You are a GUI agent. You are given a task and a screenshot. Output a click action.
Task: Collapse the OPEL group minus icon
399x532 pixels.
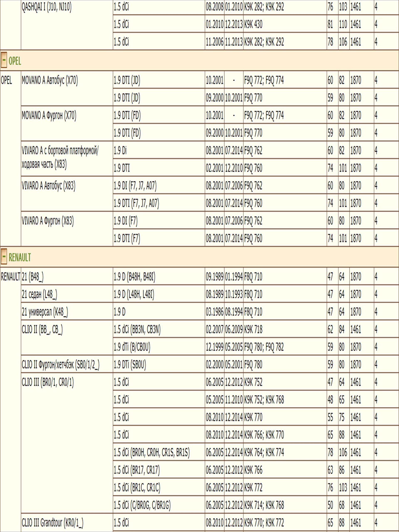4,60
